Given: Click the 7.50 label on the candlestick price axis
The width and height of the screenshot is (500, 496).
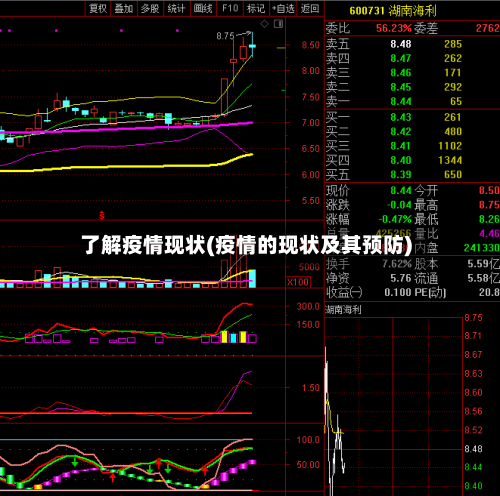Looking at the screenshot, I should tap(310, 97).
